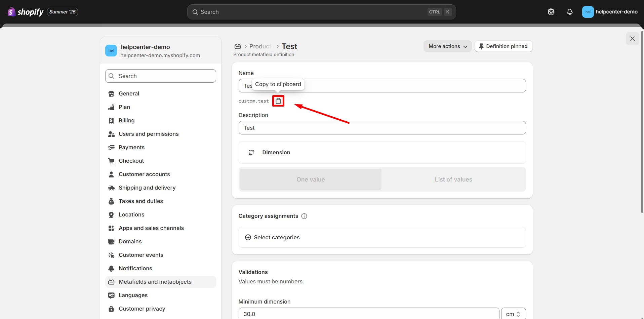
Task: Open the Taxes and duties section
Action: 141,201
